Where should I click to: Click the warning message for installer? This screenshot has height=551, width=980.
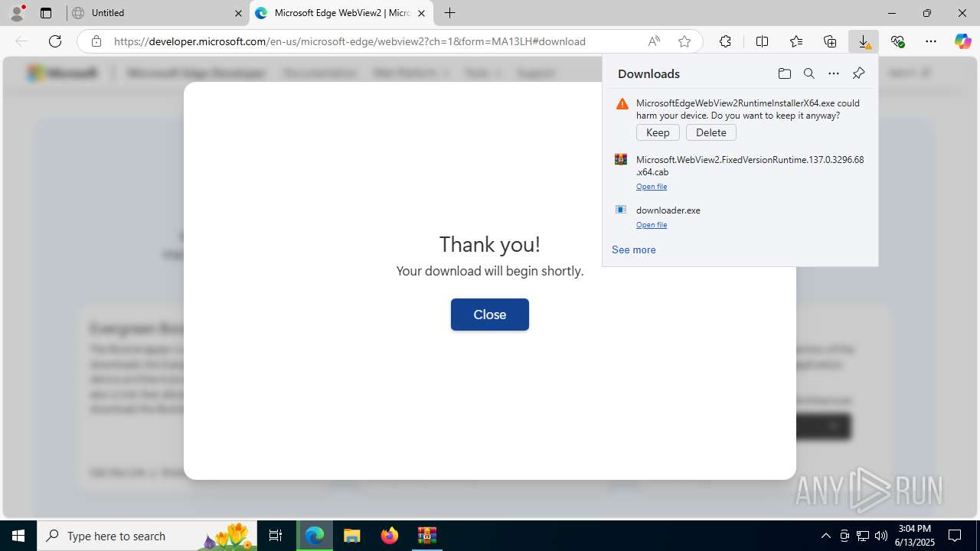[748, 109]
